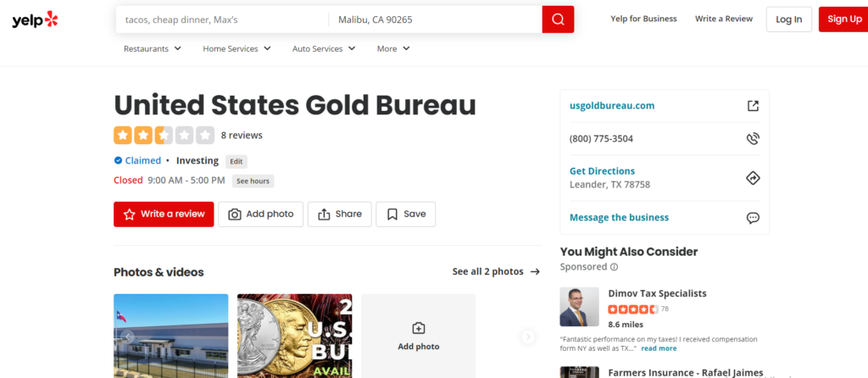
Task: Expand the Restaurants dropdown
Action: (x=153, y=49)
